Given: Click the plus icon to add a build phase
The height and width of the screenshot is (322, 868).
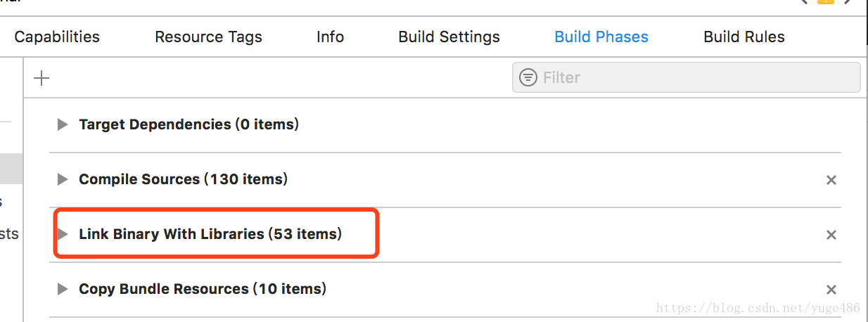Looking at the screenshot, I should [42, 78].
